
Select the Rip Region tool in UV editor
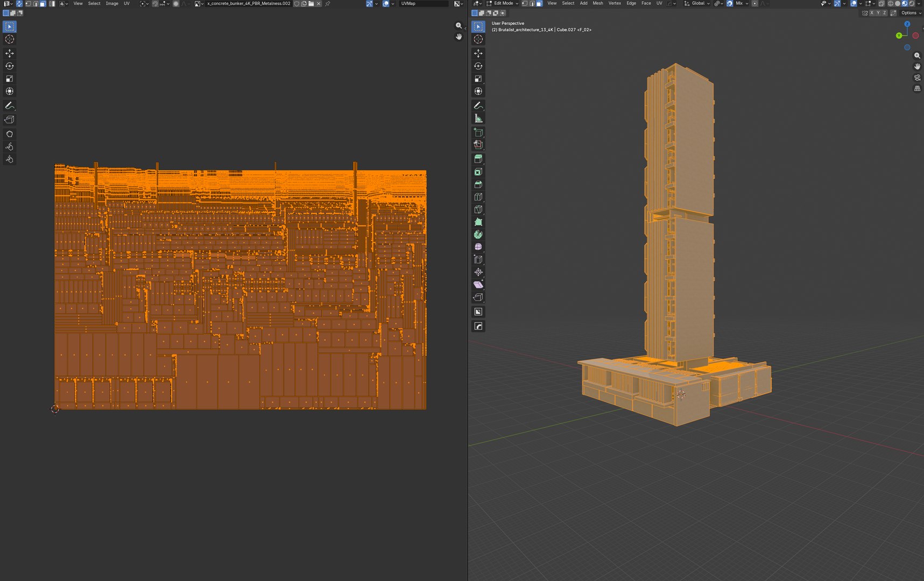point(10,119)
